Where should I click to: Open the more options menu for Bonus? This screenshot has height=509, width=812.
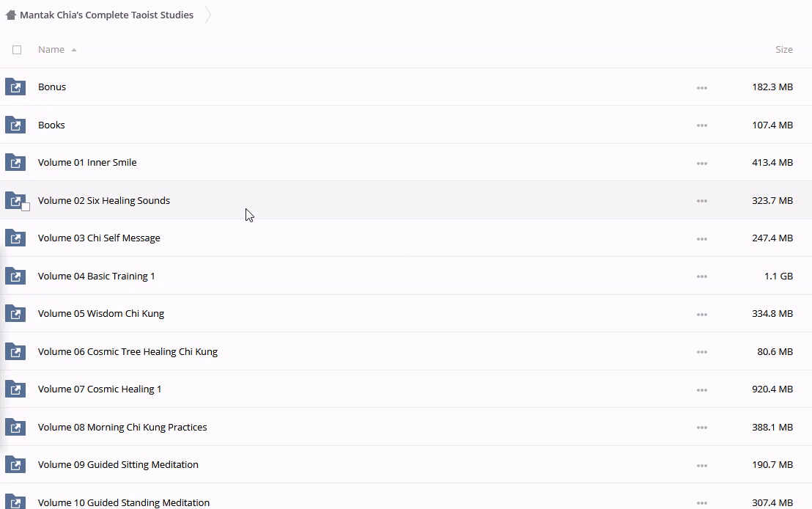pyautogui.click(x=701, y=87)
